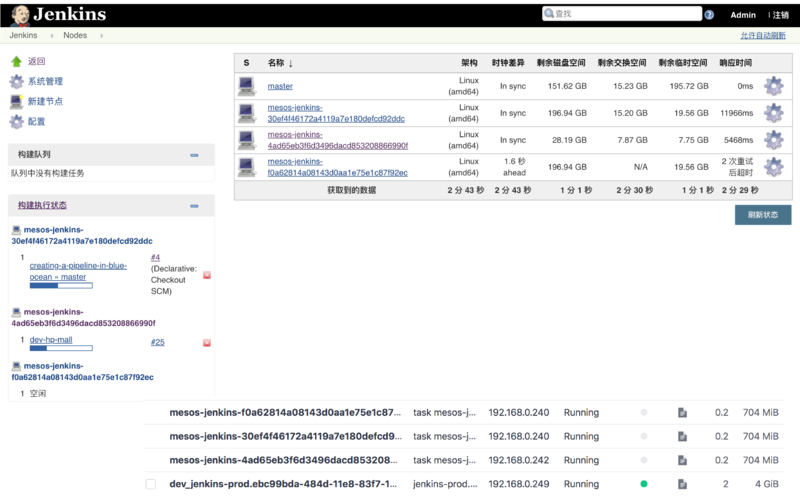
Task: Open 系统管理 in the side menu
Action: [45, 82]
